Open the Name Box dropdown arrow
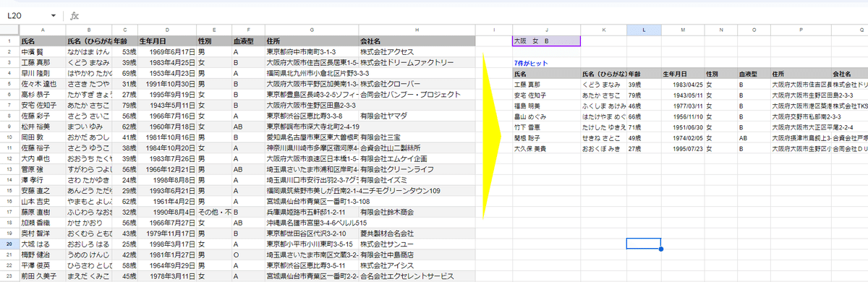The width and height of the screenshot is (868, 282). [54, 15]
